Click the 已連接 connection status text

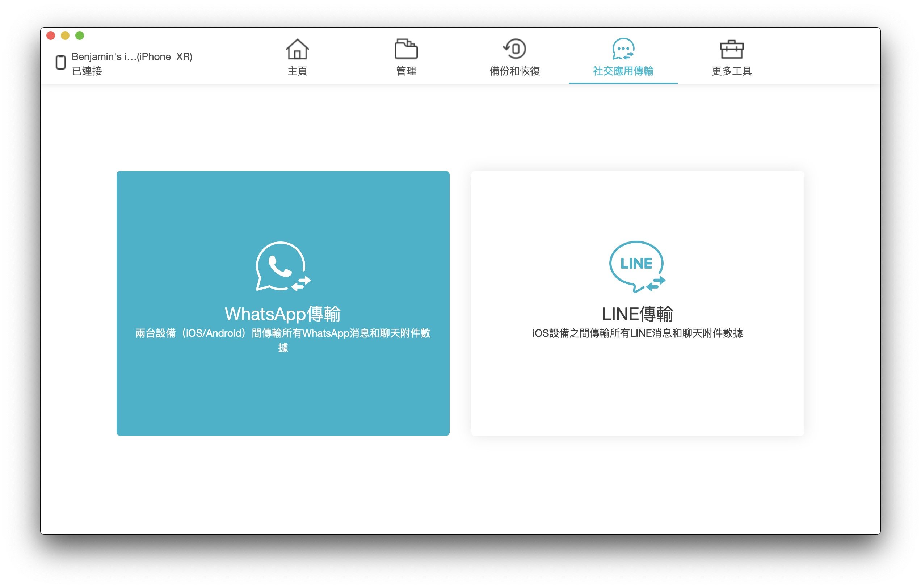click(87, 71)
